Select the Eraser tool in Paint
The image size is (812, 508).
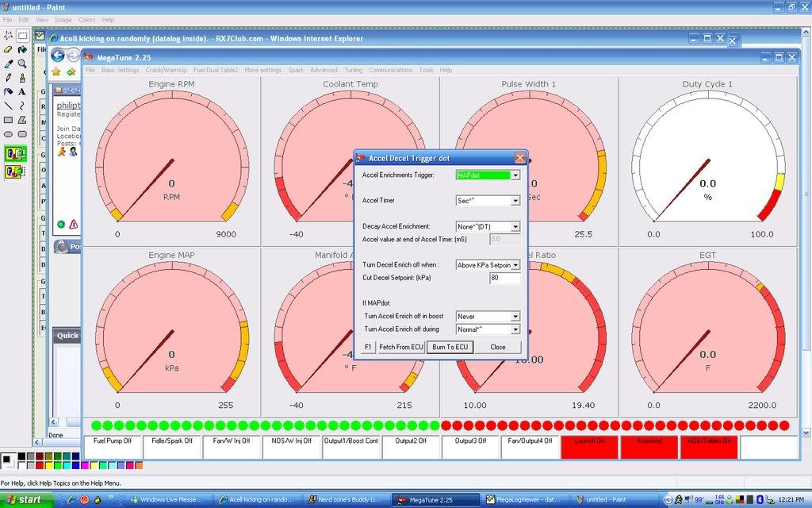click(8, 49)
